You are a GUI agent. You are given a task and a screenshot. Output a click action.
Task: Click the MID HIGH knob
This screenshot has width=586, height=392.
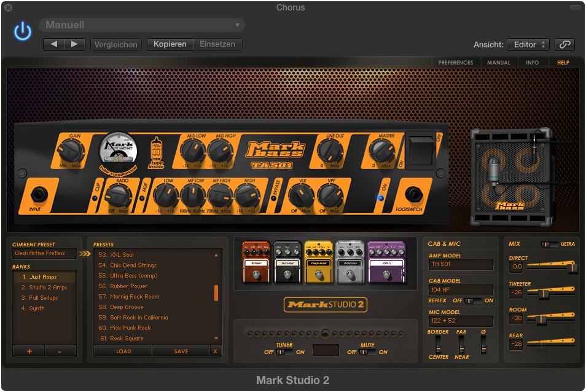tap(220, 151)
